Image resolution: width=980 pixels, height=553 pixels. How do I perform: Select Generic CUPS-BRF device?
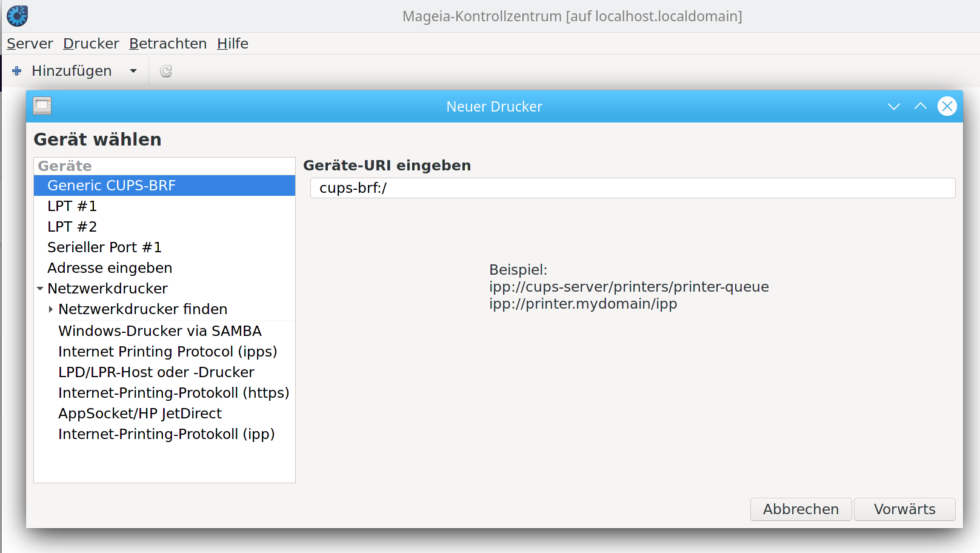pyautogui.click(x=164, y=186)
